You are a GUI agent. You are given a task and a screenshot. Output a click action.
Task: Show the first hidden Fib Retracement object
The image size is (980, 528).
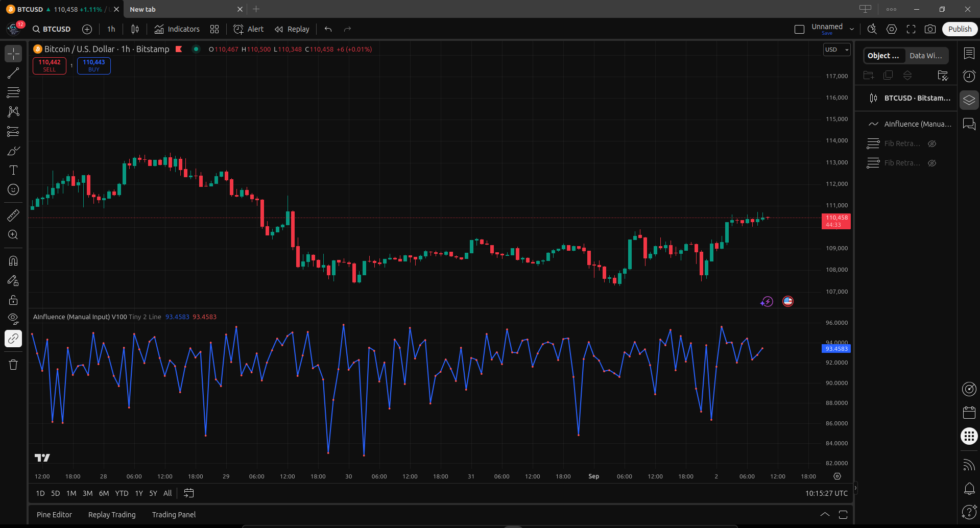931,143
